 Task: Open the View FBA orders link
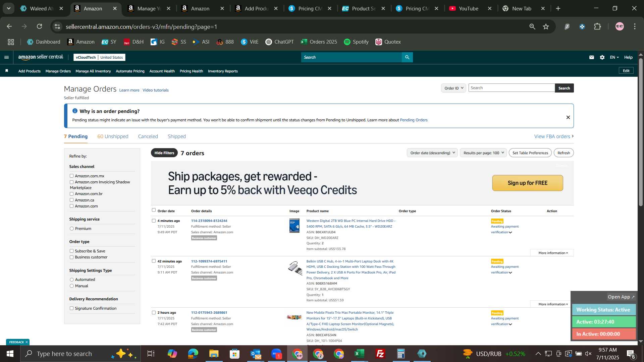[x=554, y=136]
